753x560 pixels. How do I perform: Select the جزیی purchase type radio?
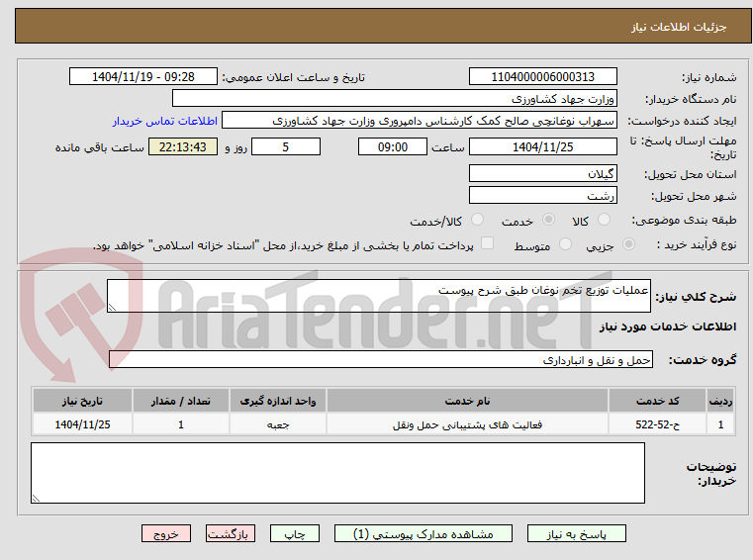pos(628,244)
